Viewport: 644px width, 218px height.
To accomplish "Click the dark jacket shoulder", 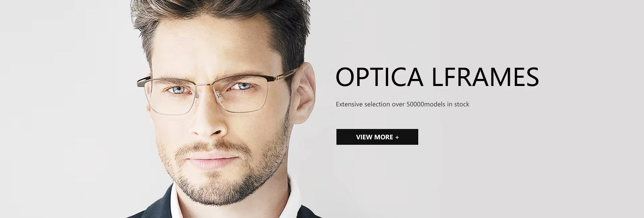I will click(x=148, y=208).
